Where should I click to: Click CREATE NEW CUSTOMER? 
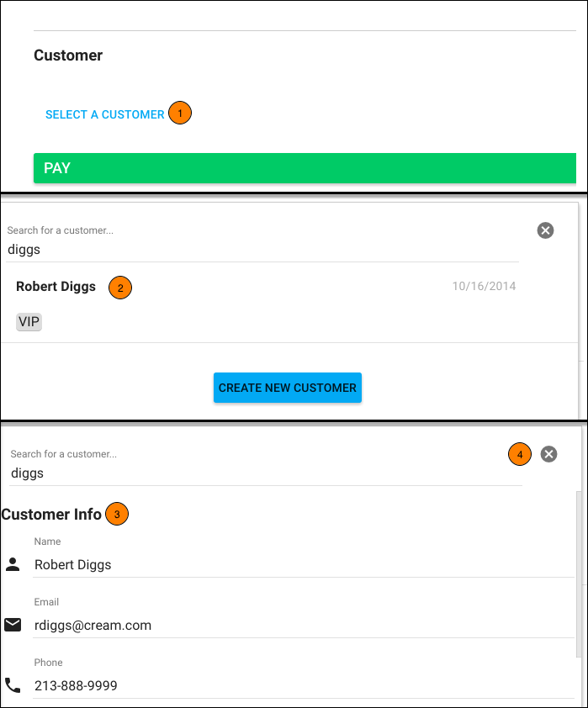click(x=288, y=388)
